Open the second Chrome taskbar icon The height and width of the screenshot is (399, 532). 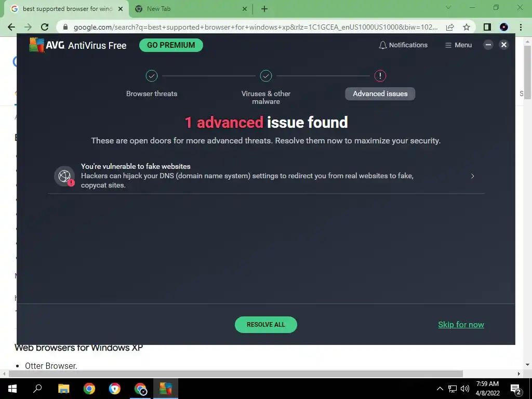(x=140, y=389)
